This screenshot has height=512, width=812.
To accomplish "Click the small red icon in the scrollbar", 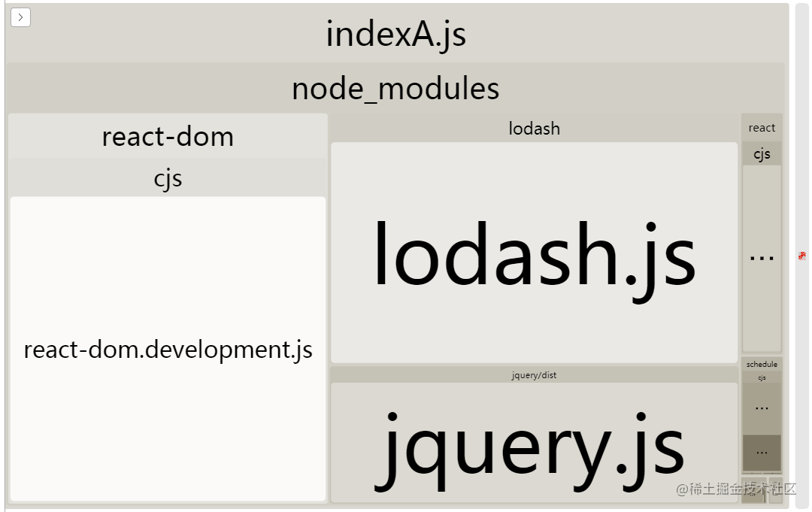I will (802, 256).
